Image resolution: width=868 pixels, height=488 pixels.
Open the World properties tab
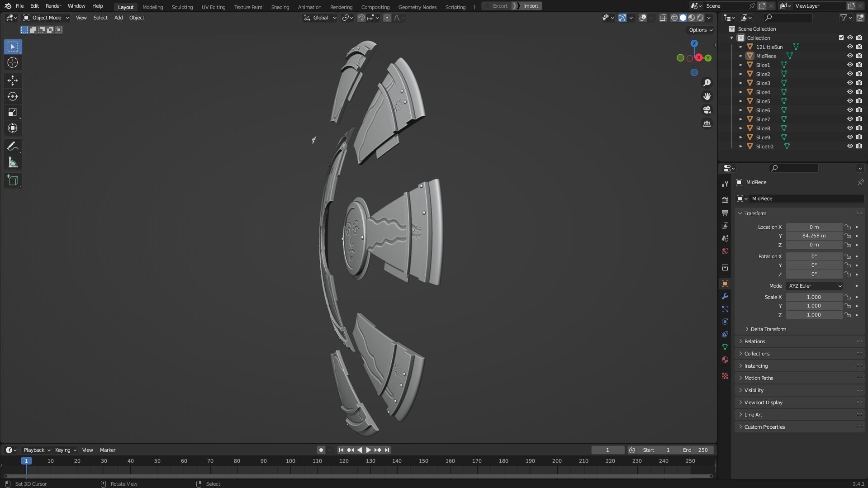pyautogui.click(x=725, y=251)
